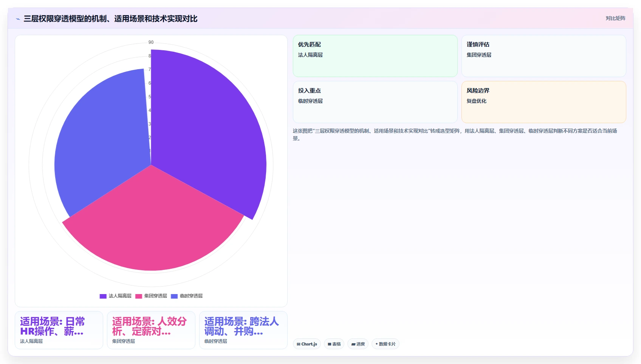Toggle the pink 集团穿透层 legend swatch
Screen dimensions: 641x364
pyautogui.click(x=139, y=296)
